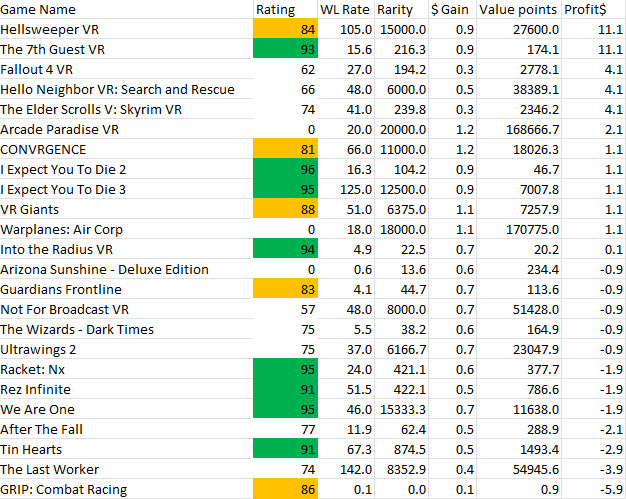Select green rating cell 94
Viewport: 626px width, 499px height.
[x=285, y=249]
